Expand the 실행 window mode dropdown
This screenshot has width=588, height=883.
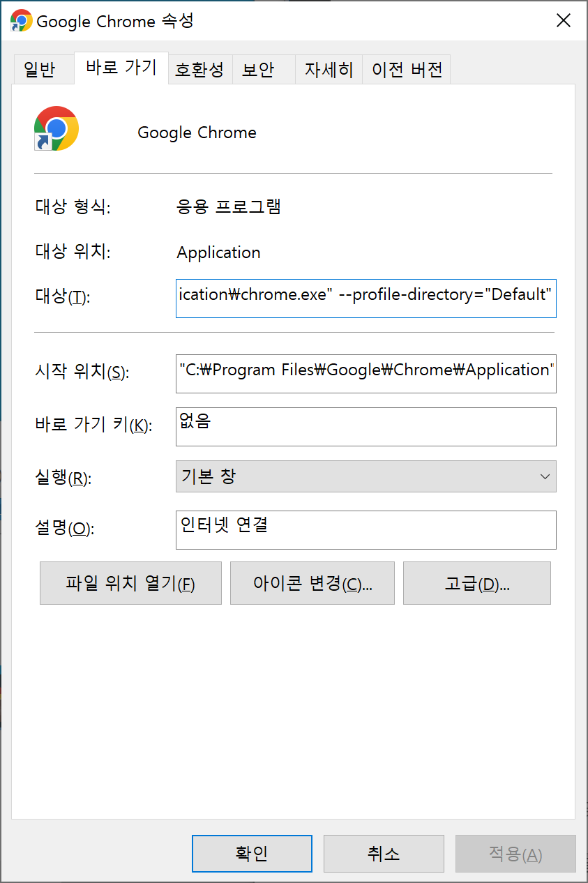click(366, 477)
